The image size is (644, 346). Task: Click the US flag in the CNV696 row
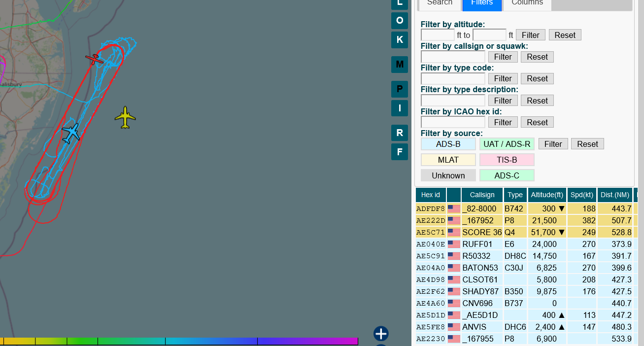[454, 303]
